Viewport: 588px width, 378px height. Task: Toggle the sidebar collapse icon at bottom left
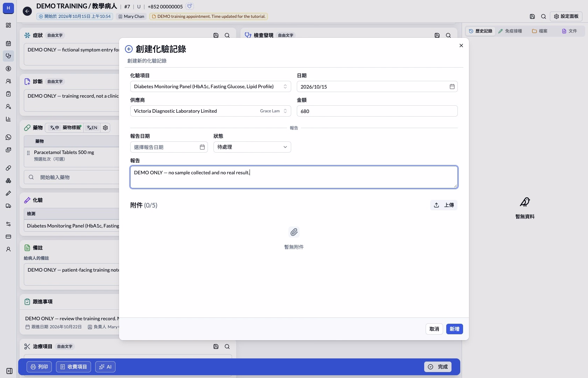pyautogui.click(x=9, y=371)
